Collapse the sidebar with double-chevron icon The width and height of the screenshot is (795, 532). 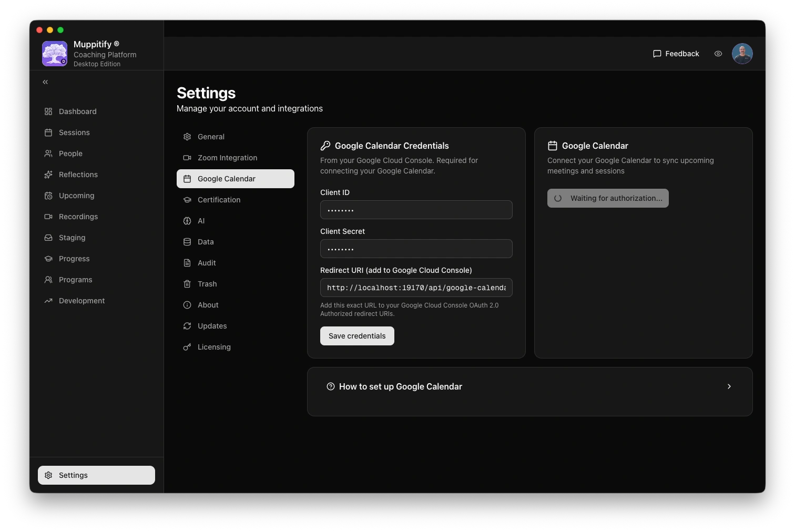tap(45, 82)
